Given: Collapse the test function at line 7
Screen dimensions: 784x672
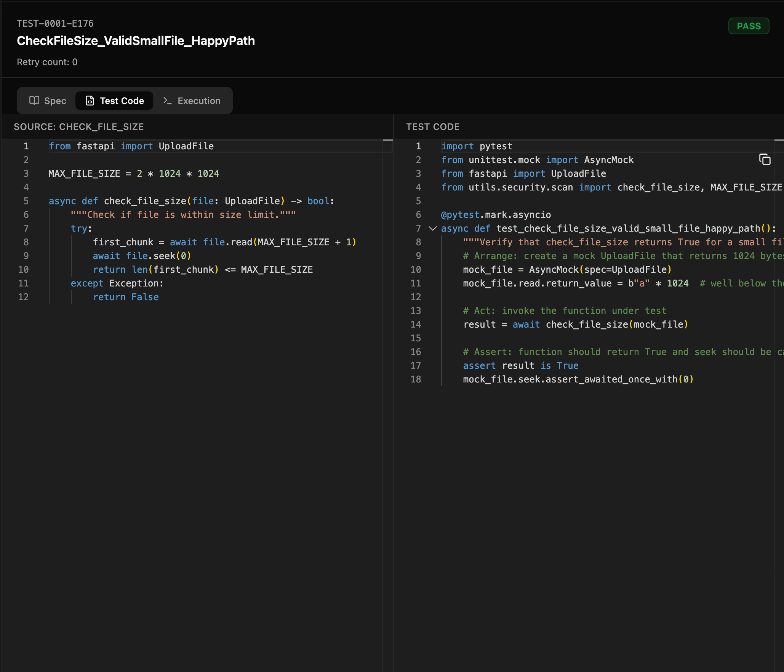Looking at the screenshot, I should pos(432,229).
